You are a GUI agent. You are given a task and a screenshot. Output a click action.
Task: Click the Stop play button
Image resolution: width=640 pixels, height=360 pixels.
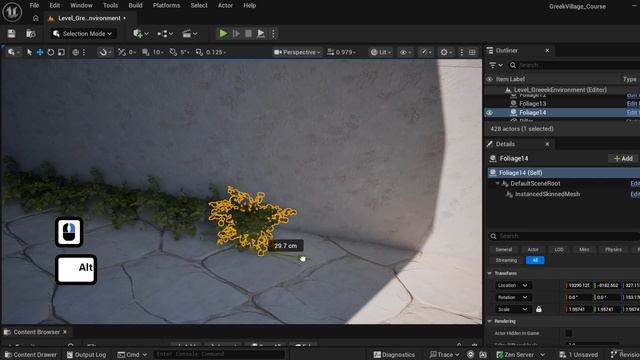pyautogui.click(x=248, y=33)
